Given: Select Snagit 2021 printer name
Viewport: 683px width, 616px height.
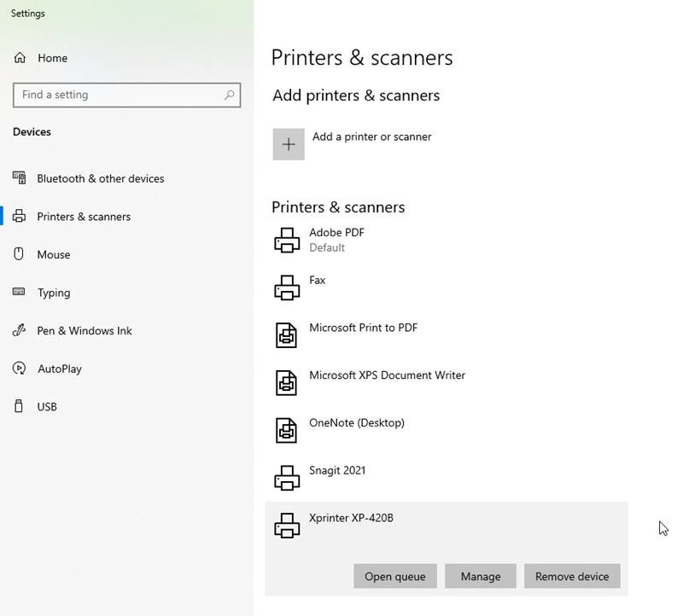Looking at the screenshot, I should click(337, 471).
